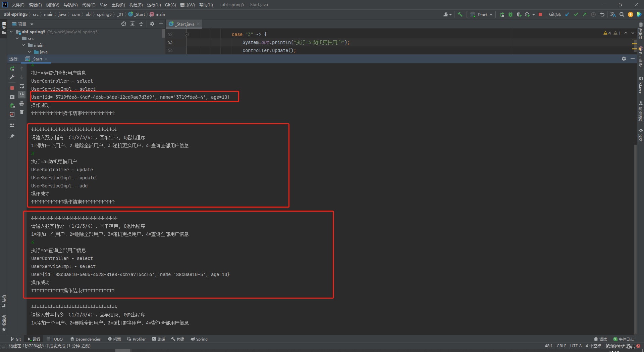Click the Exit icon in the Run panel

click(x=12, y=114)
